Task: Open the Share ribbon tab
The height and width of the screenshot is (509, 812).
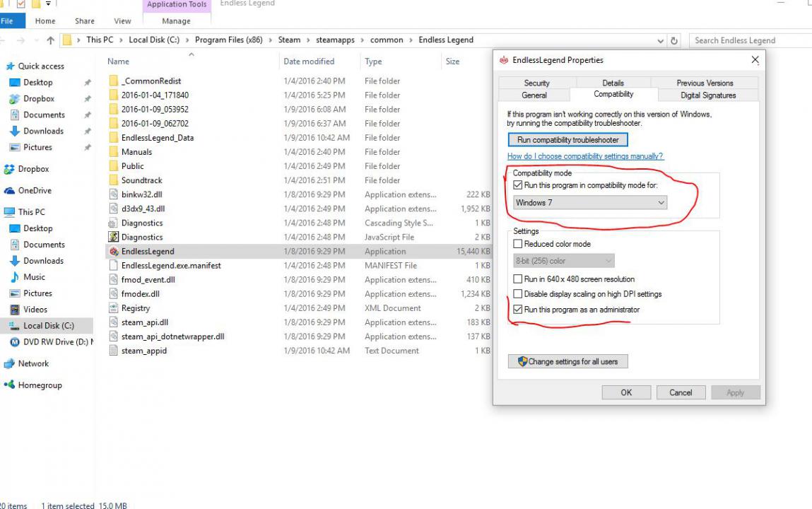Action: coord(84,21)
